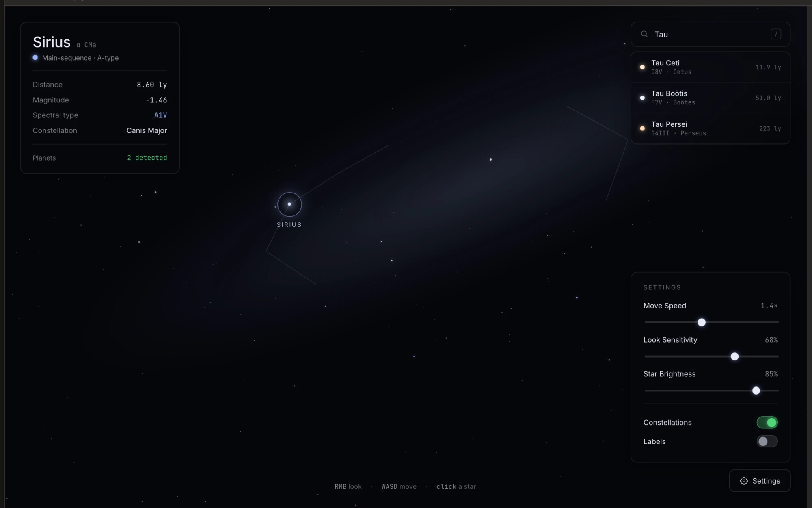Focus the search field containing Tau
Screen dimensions: 812x508
point(710,34)
